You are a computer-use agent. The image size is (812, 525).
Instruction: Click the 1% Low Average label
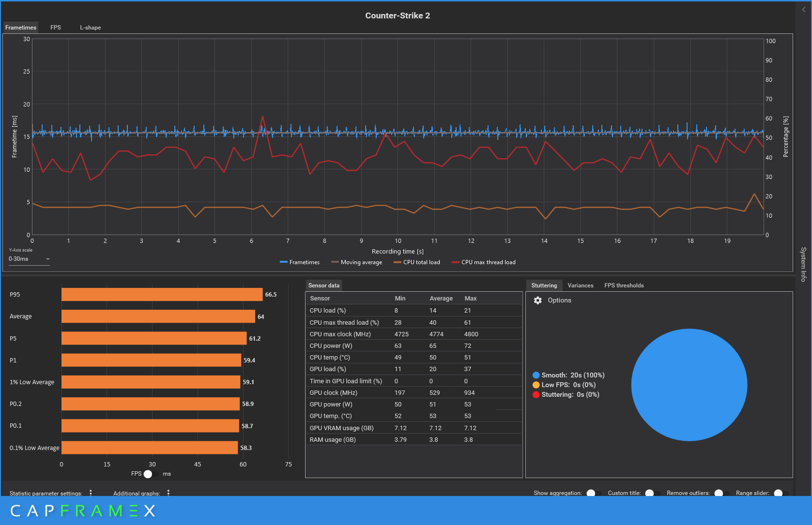coord(32,382)
